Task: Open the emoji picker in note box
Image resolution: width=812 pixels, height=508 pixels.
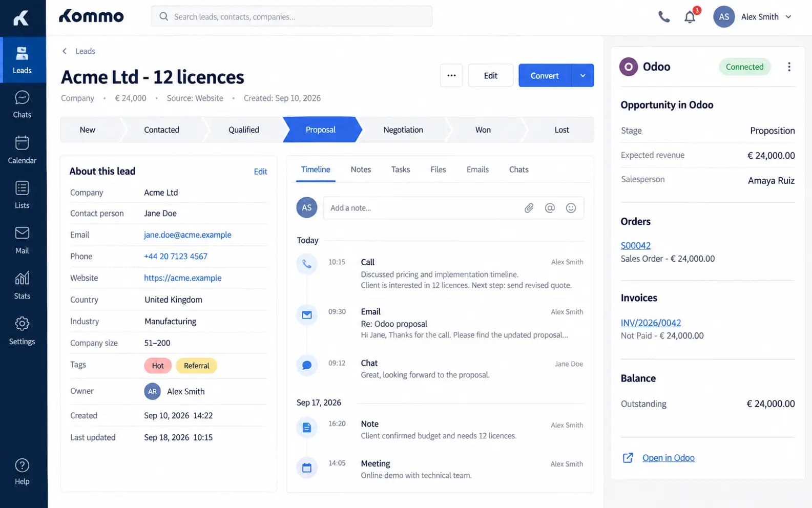Action: pyautogui.click(x=571, y=208)
